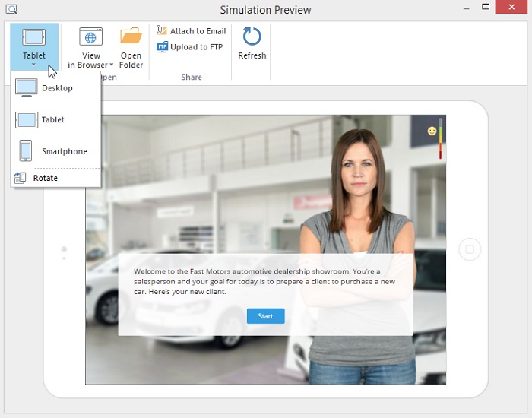Tap the tablet home button
532x418 pixels.
click(470, 249)
